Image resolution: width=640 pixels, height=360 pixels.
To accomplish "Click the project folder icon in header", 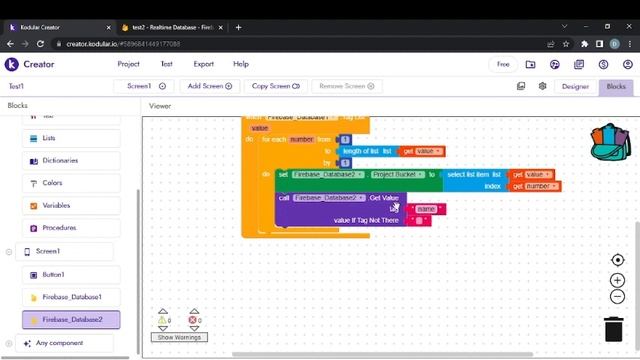I will click(530, 64).
